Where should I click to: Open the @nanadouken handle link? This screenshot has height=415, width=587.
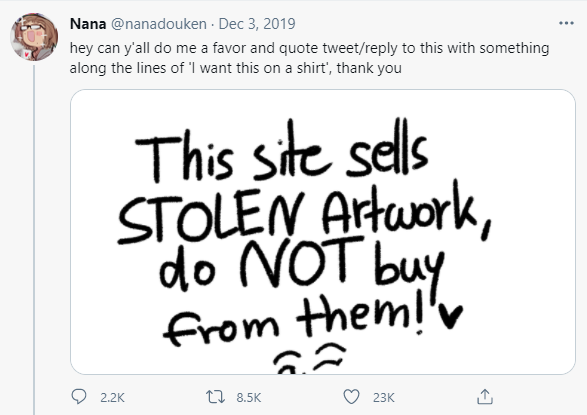tap(159, 24)
